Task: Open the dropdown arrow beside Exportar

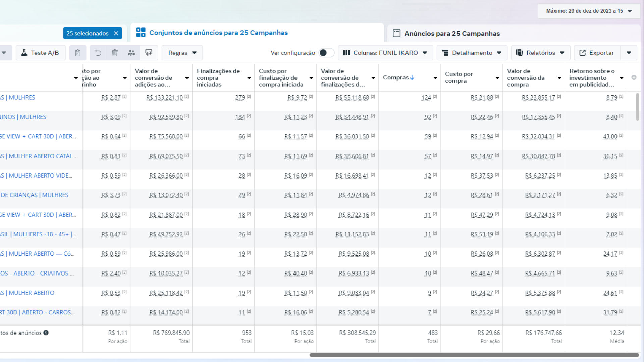Action: point(629,53)
